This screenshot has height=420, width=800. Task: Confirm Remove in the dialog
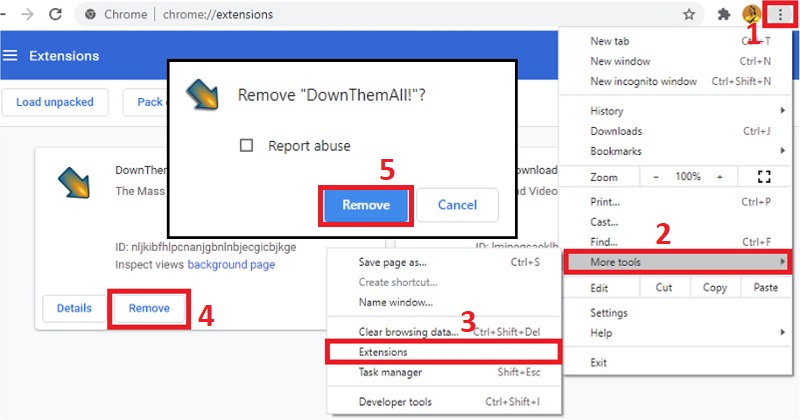[366, 205]
